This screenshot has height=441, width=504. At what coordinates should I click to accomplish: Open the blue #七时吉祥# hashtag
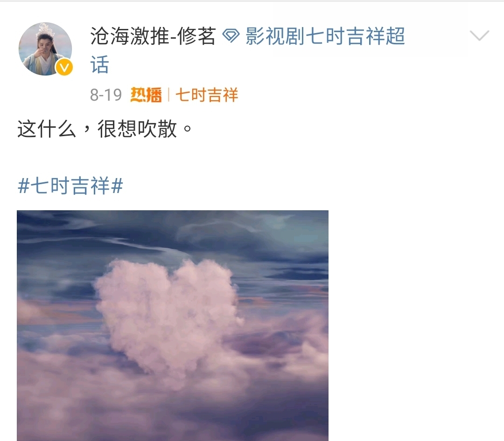coord(70,186)
